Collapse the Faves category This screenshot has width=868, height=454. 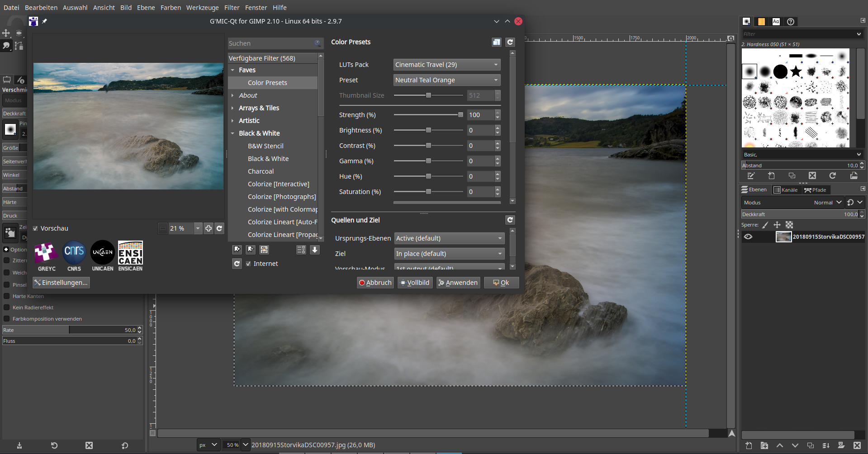232,70
